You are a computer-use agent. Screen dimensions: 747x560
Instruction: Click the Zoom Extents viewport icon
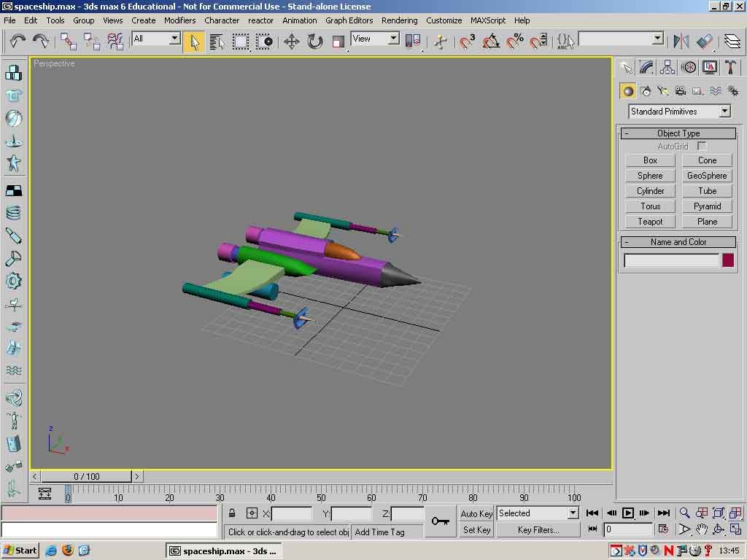tap(719, 513)
